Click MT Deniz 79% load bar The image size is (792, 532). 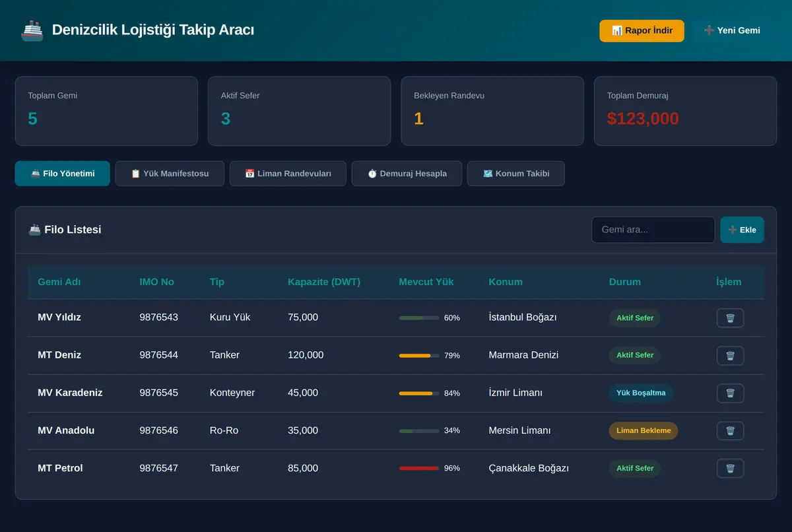coord(419,356)
